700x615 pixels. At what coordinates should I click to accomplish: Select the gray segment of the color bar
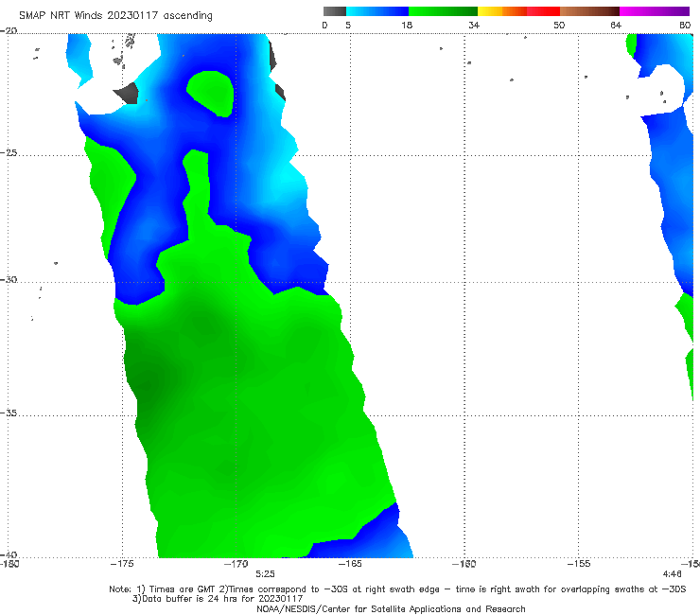[x=335, y=11]
